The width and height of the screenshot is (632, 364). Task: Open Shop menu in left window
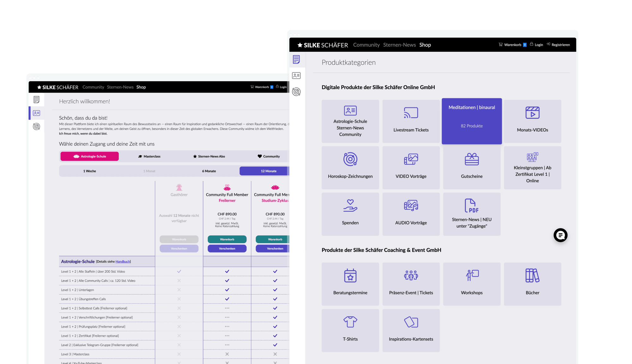click(141, 87)
